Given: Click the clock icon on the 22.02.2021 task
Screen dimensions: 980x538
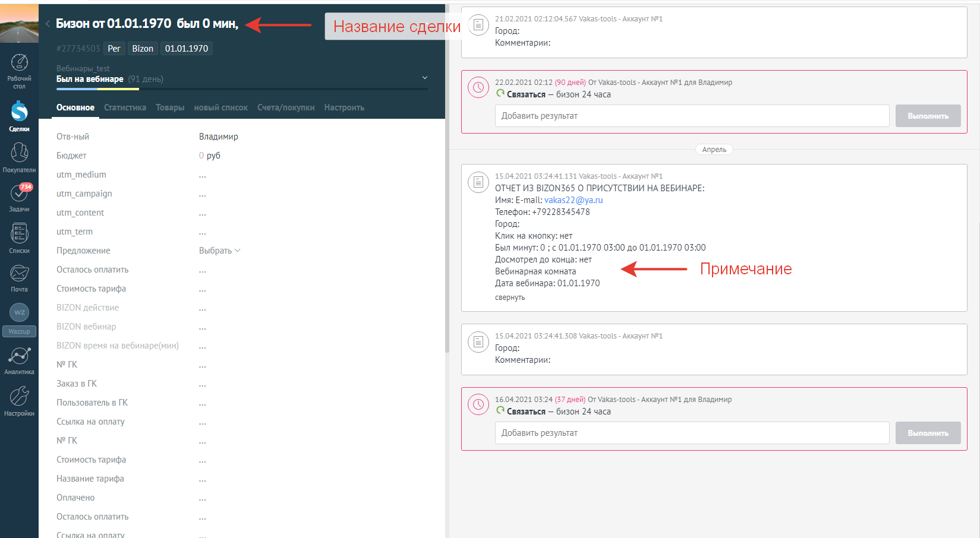Looking at the screenshot, I should click(478, 87).
